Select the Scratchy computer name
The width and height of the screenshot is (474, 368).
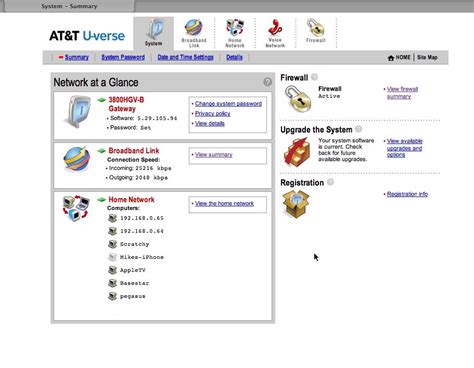134,244
